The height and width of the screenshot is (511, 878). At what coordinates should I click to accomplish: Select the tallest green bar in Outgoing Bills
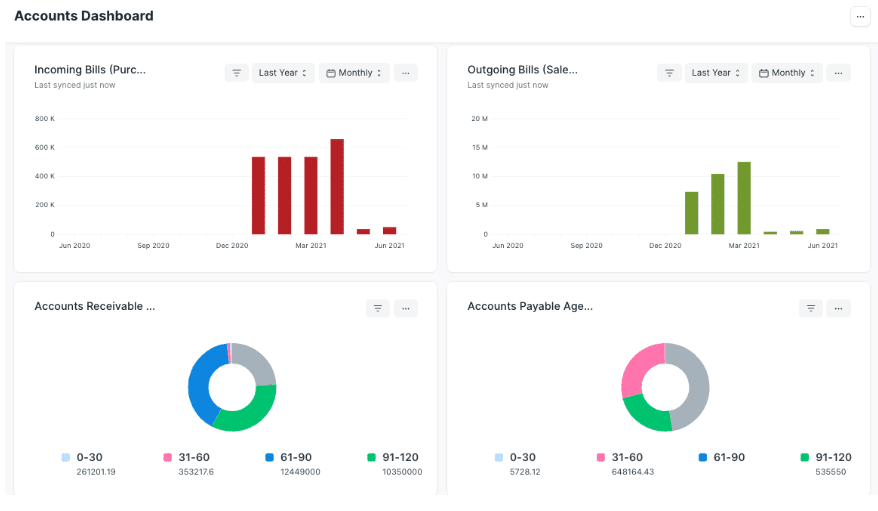click(x=744, y=198)
